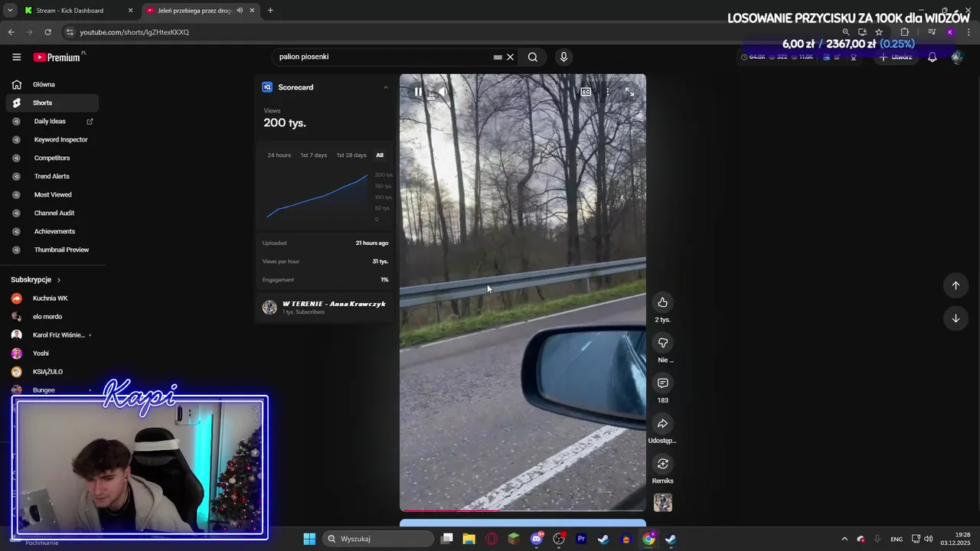
Task: Toggle closed captions on the short
Action: [x=586, y=92]
